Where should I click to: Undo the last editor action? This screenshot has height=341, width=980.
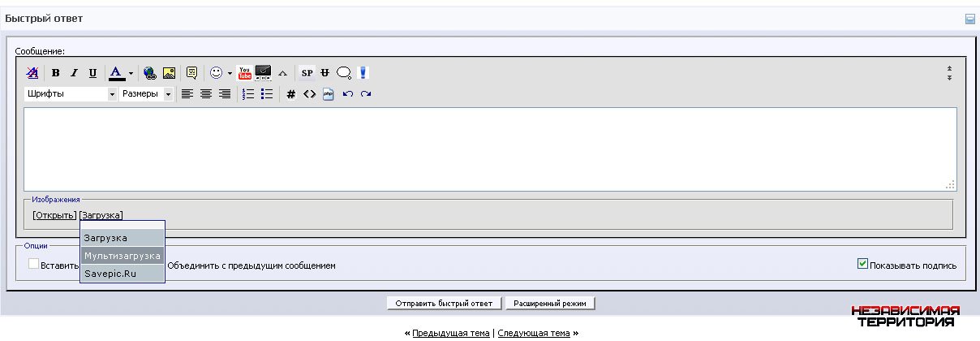tap(347, 94)
